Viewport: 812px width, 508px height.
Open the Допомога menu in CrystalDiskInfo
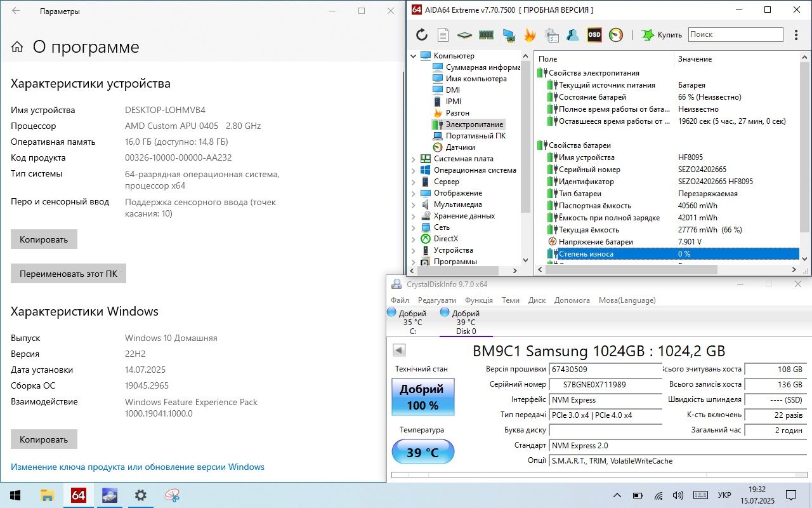point(572,300)
